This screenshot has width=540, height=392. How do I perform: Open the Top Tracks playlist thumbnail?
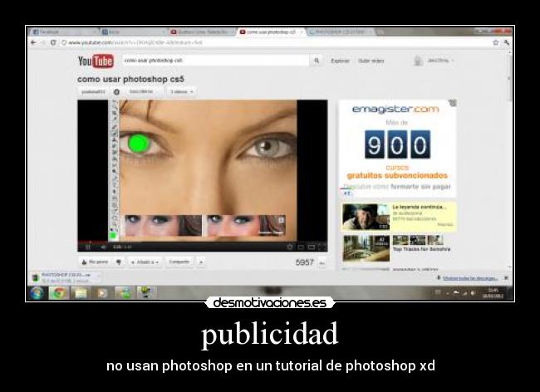click(366, 248)
